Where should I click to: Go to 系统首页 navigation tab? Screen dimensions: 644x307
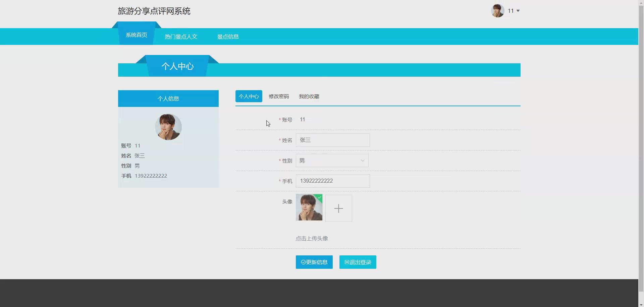pyautogui.click(x=136, y=35)
